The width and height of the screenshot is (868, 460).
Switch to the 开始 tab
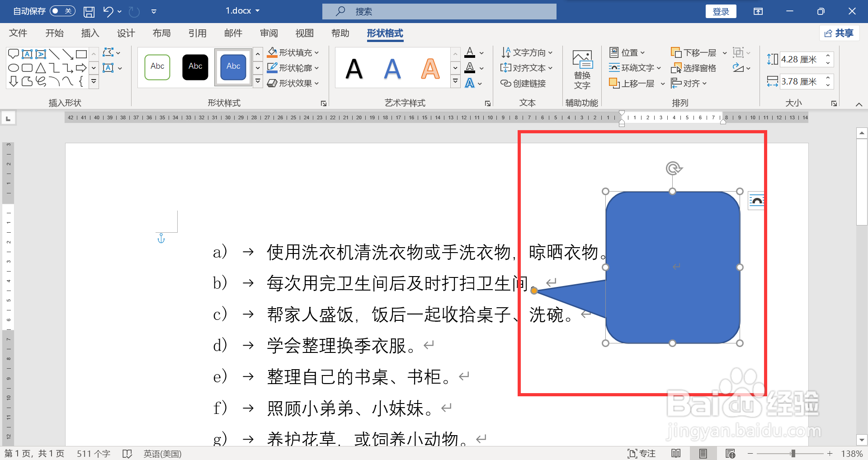(x=55, y=33)
